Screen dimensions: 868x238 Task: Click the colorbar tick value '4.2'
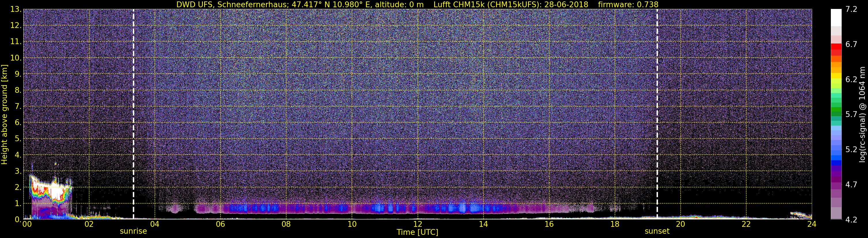click(851, 220)
